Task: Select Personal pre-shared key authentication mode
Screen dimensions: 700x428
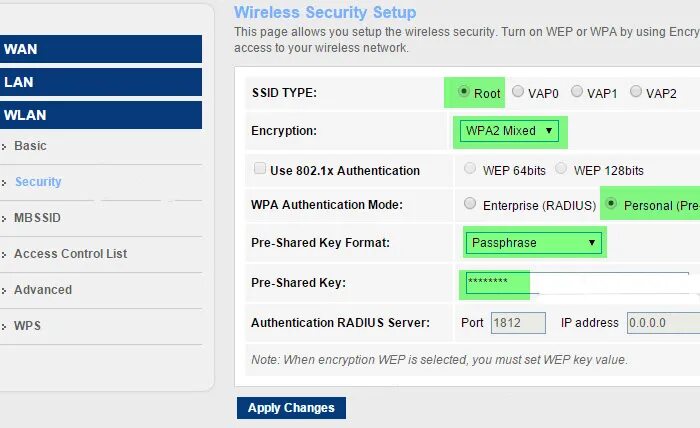Action: pyautogui.click(x=612, y=205)
